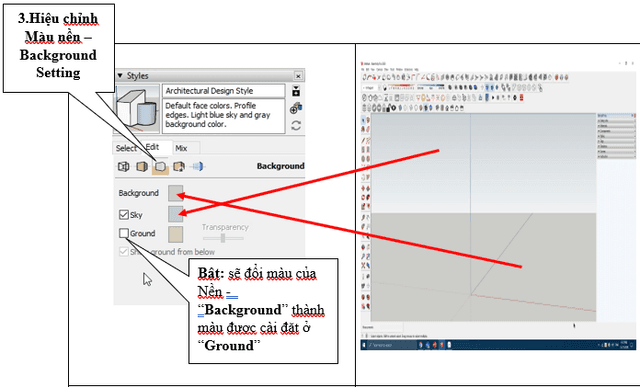This screenshot has height=387, width=640.
Task: Pick the Background color swatch
Action: pyautogui.click(x=176, y=193)
